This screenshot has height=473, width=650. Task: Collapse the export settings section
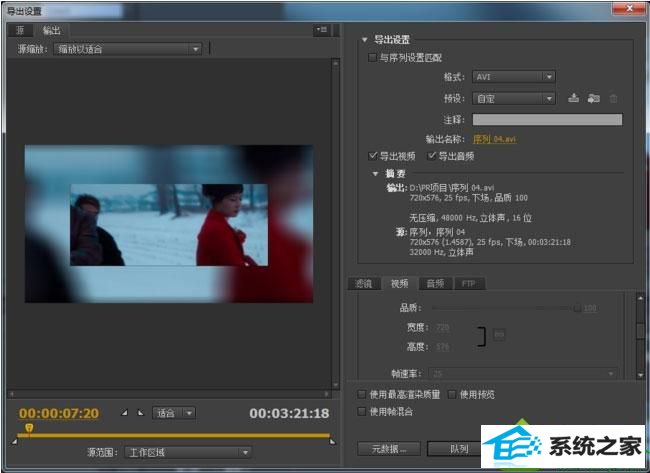[x=364, y=40]
